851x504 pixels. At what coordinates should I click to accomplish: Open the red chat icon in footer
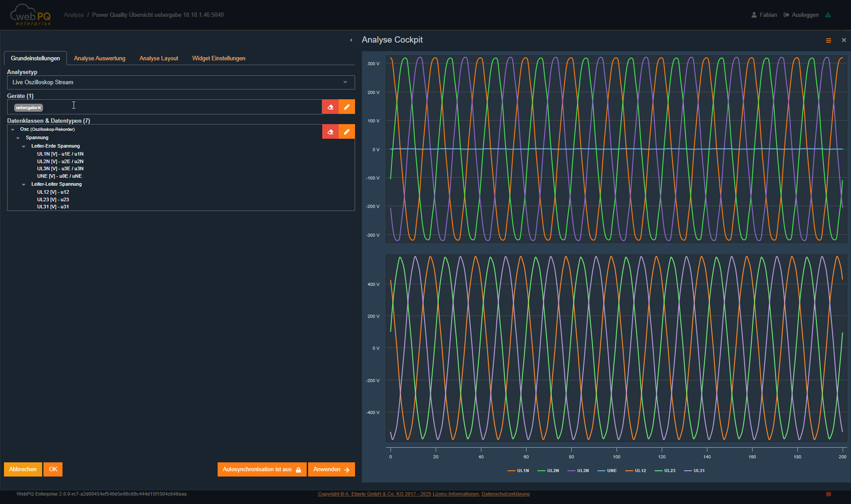[x=828, y=494]
